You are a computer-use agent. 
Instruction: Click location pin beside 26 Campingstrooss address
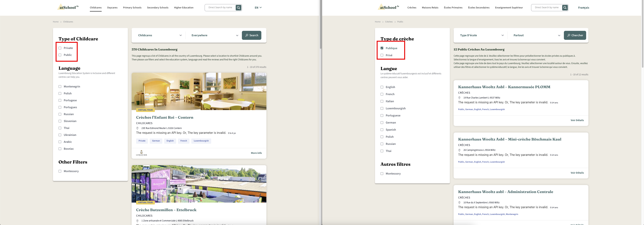[x=459, y=150]
